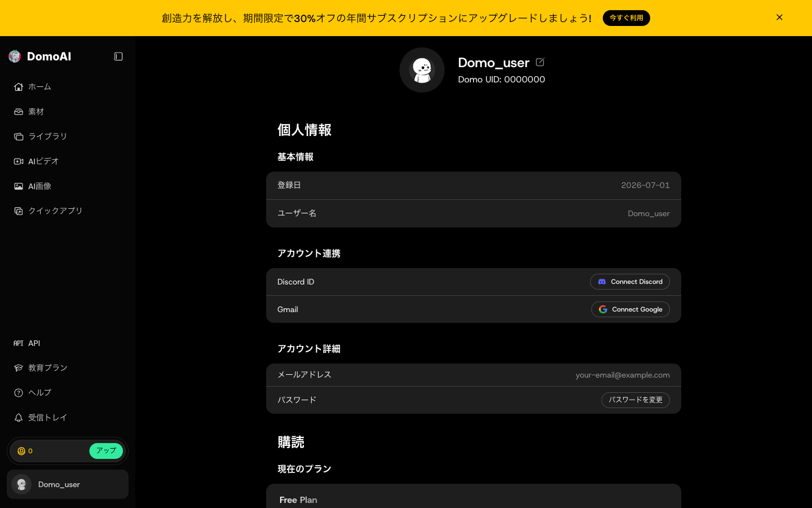
Task: Click the ユーザー名 row value Domo_user
Action: [648, 213]
